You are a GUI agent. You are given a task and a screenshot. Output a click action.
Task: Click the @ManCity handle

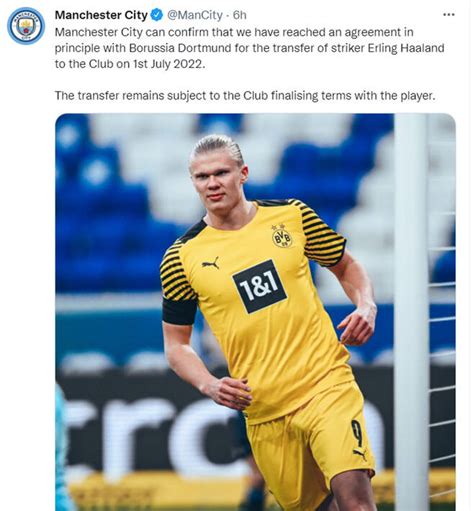pyautogui.click(x=194, y=15)
